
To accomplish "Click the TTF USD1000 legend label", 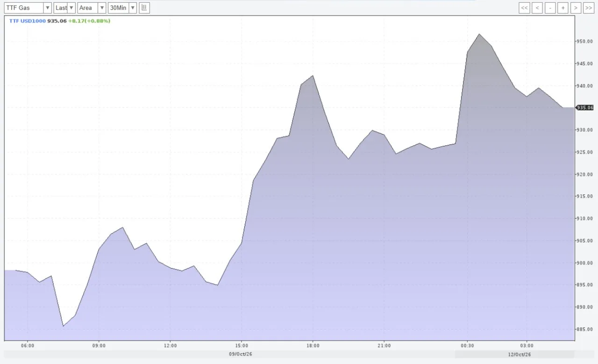I will click(x=27, y=21).
